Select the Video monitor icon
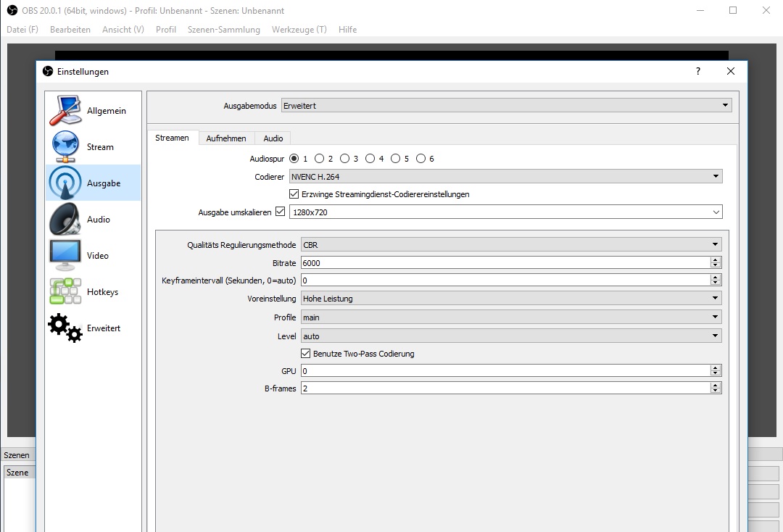Screen dimensions: 783x532 click(65, 255)
